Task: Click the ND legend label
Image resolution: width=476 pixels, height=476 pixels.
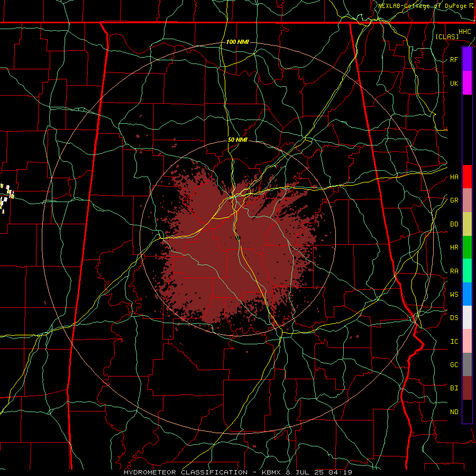Action: [454, 411]
